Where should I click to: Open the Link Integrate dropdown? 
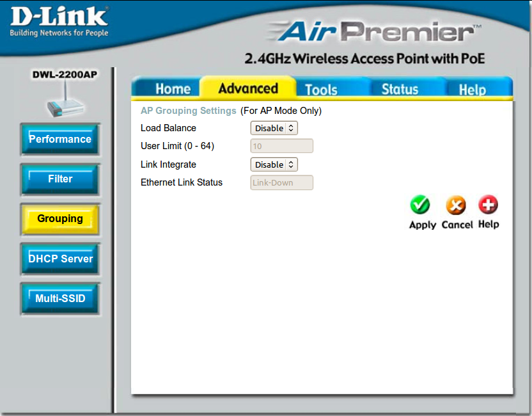click(x=274, y=164)
